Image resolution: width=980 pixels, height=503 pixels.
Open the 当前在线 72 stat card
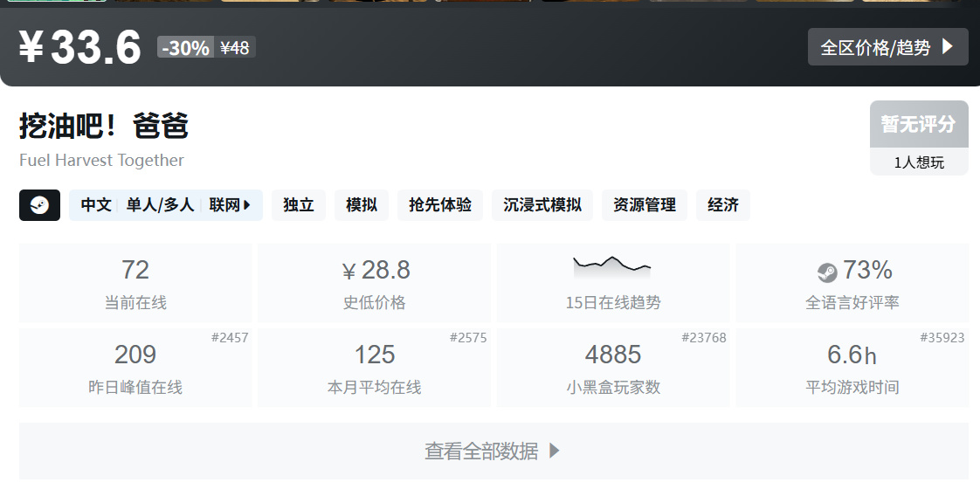[x=135, y=283]
